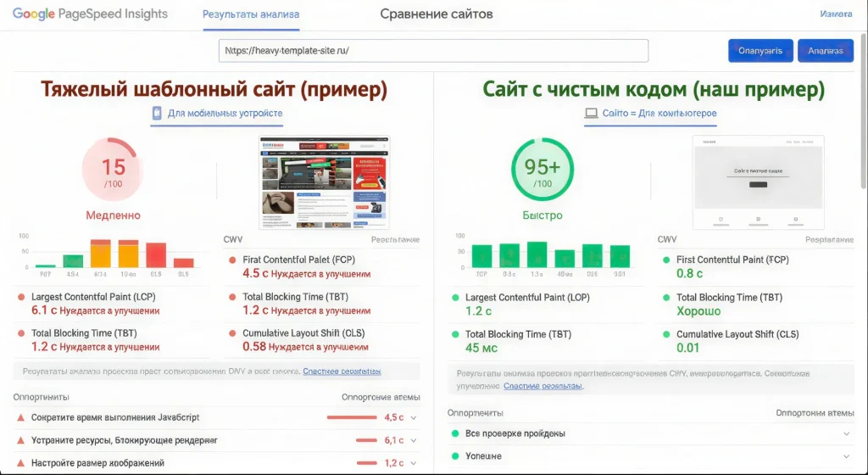Click blue button immediately right of URL field

760,50
